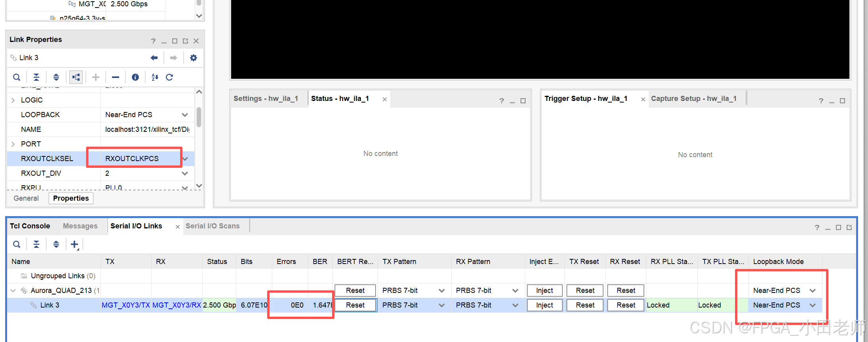Expand the LOGIC property group
868x342 pixels.
coord(13,100)
